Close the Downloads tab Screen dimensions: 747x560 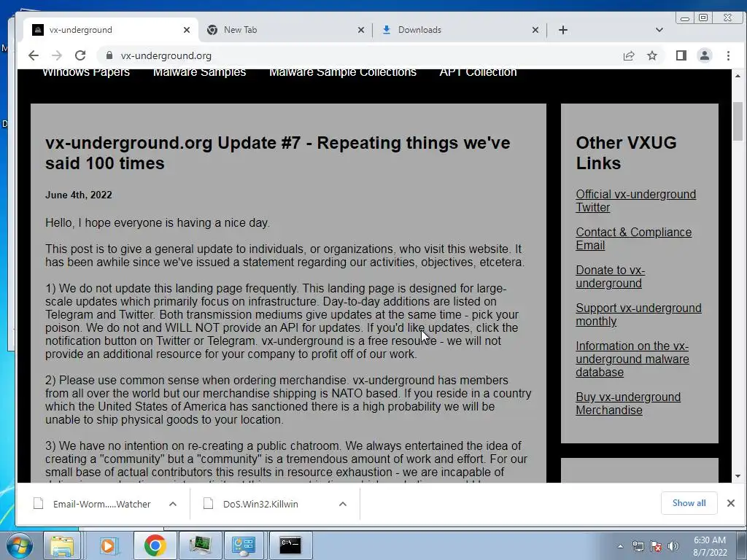(x=535, y=30)
